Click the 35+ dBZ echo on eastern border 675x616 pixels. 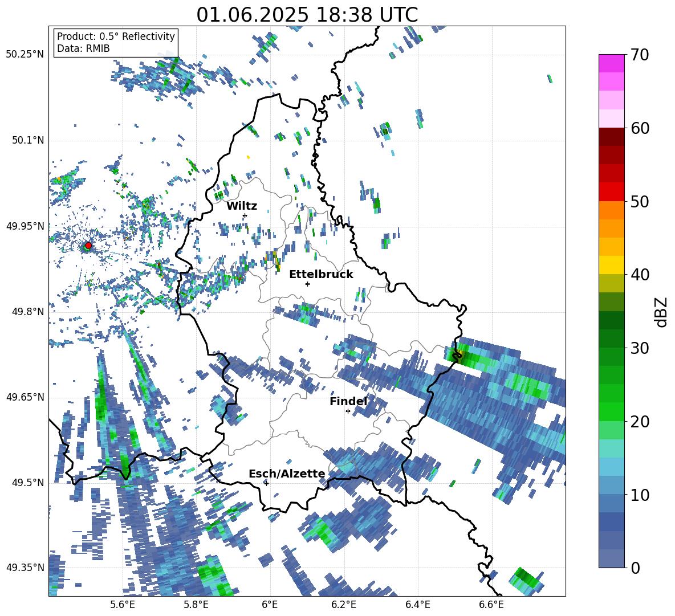pyautogui.click(x=458, y=356)
